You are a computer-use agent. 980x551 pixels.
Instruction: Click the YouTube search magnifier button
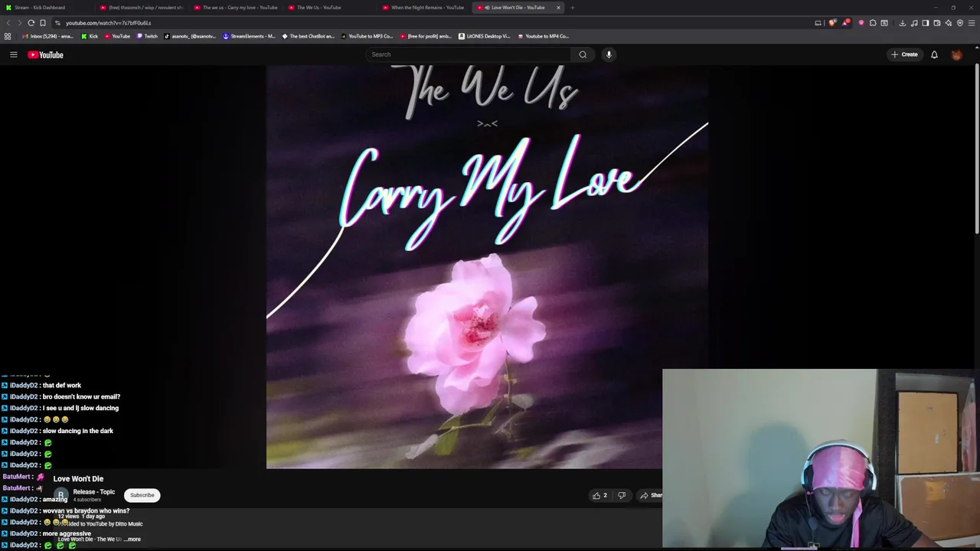(x=583, y=54)
